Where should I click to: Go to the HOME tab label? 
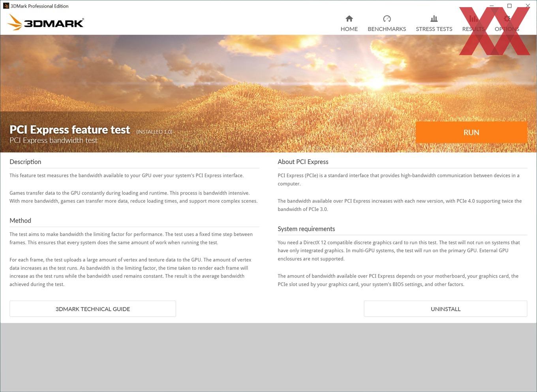pos(349,29)
